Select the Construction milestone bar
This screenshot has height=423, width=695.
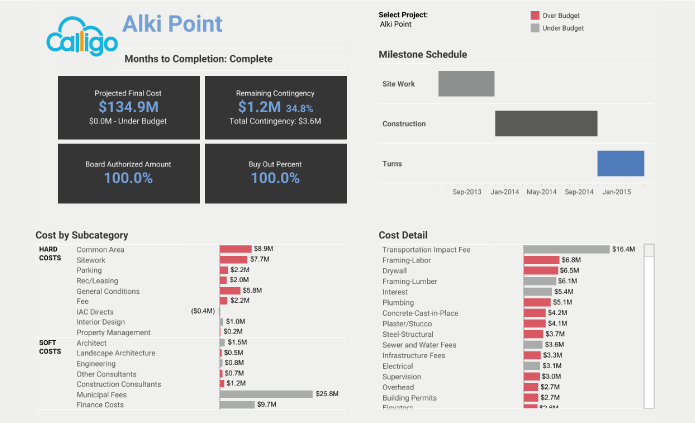click(x=546, y=123)
